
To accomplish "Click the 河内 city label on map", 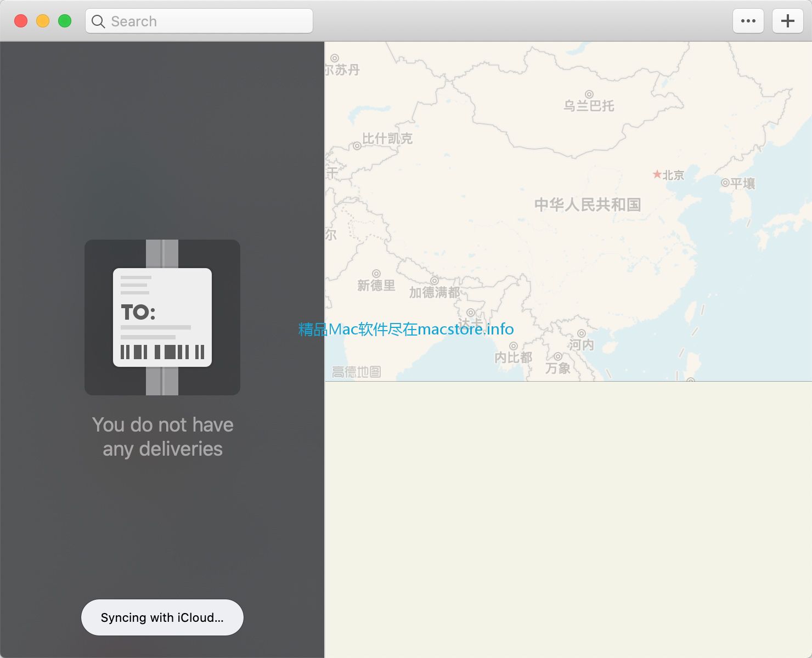I will [x=582, y=344].
